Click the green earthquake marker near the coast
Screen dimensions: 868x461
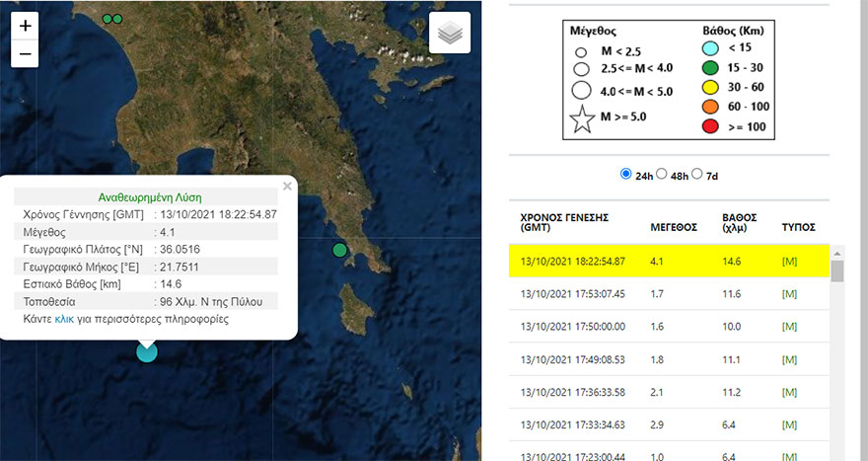point(340,250)
